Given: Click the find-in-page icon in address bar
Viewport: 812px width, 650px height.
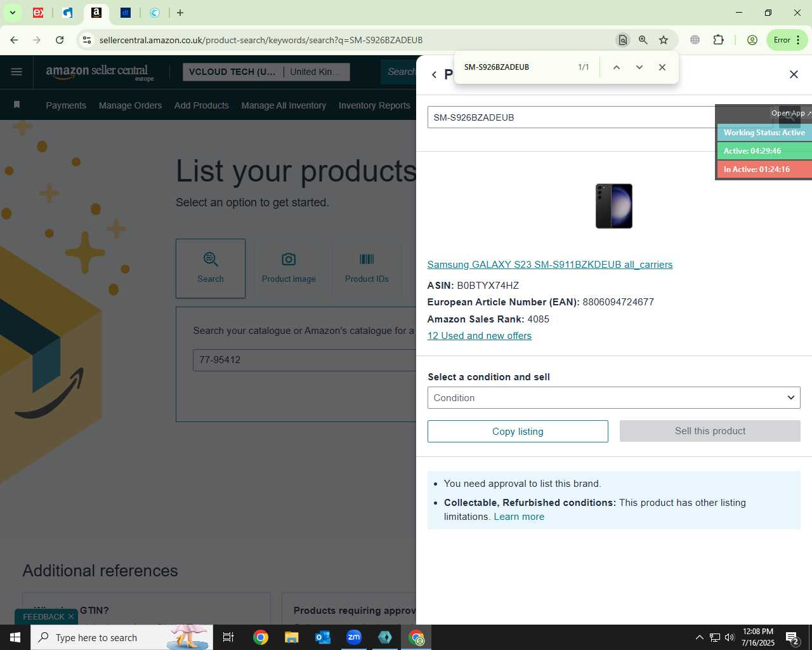Looking at the screenshot, I should pos(623,40).
